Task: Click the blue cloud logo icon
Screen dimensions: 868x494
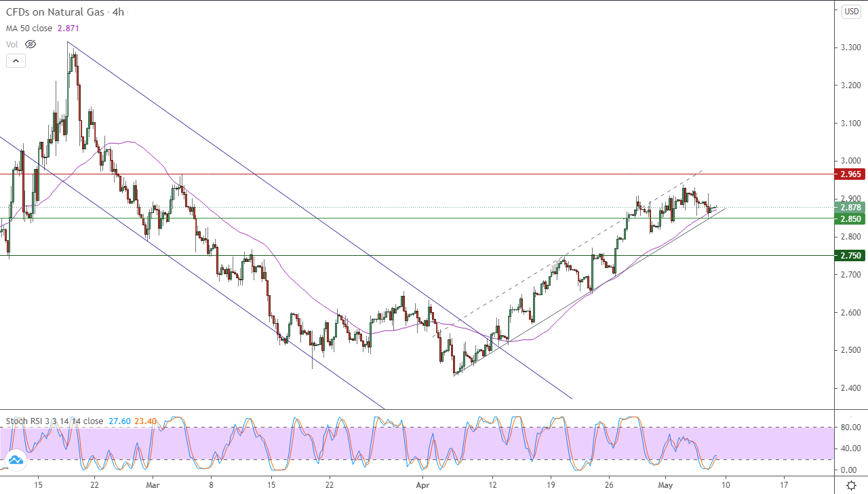Action: click(15, 459)
